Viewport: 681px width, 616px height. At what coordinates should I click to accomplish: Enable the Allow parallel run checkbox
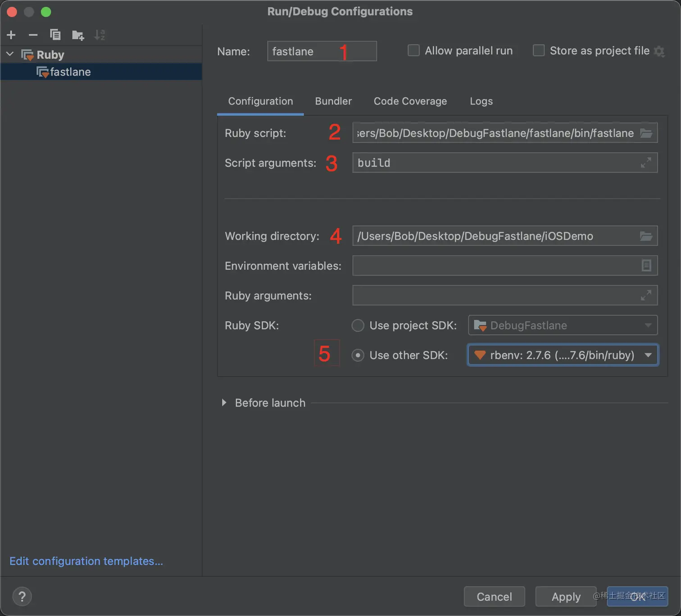point(413,50)
